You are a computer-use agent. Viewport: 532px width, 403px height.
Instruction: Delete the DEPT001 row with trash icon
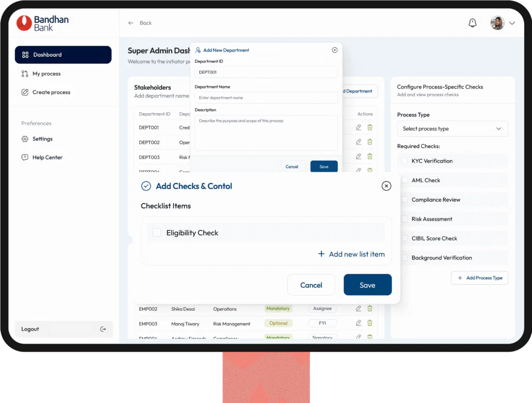pyautogui.click(x=370, y=127)
